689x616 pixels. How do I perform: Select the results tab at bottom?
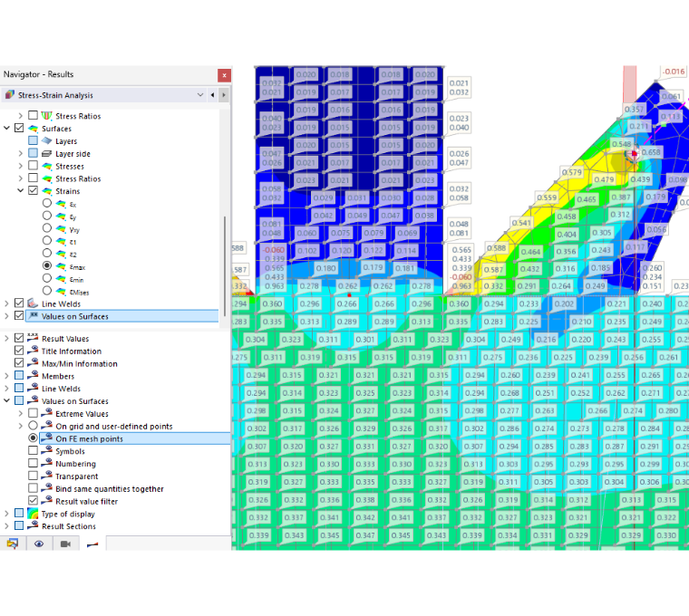pyautogui.click(x=92, y=544)
